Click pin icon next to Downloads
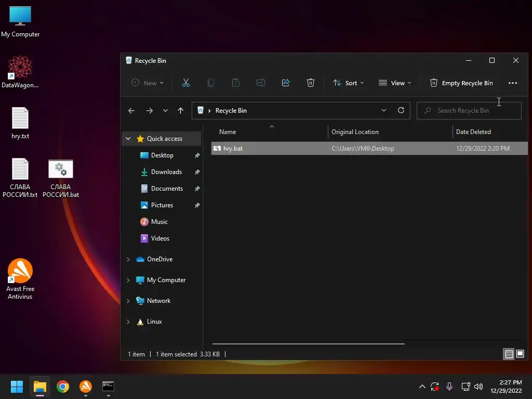Viewport: 532px width, 399px height. tap(197, 172)
